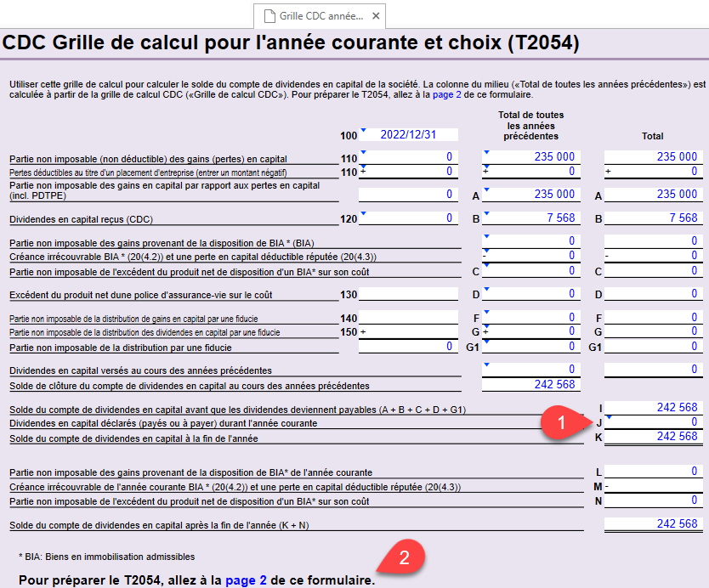Click empty line M Créance irrécouvrable field
Screen dimensions: 709x588
coord(654,486)
